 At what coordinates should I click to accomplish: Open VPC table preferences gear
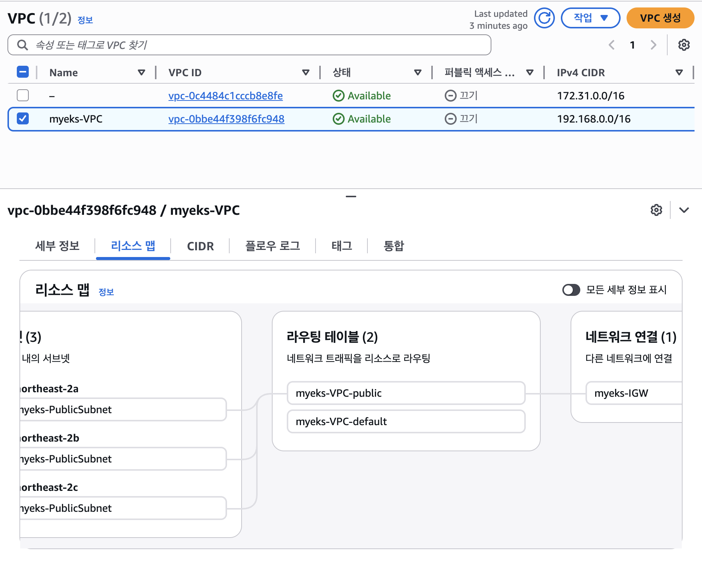[x=685, y=45]
